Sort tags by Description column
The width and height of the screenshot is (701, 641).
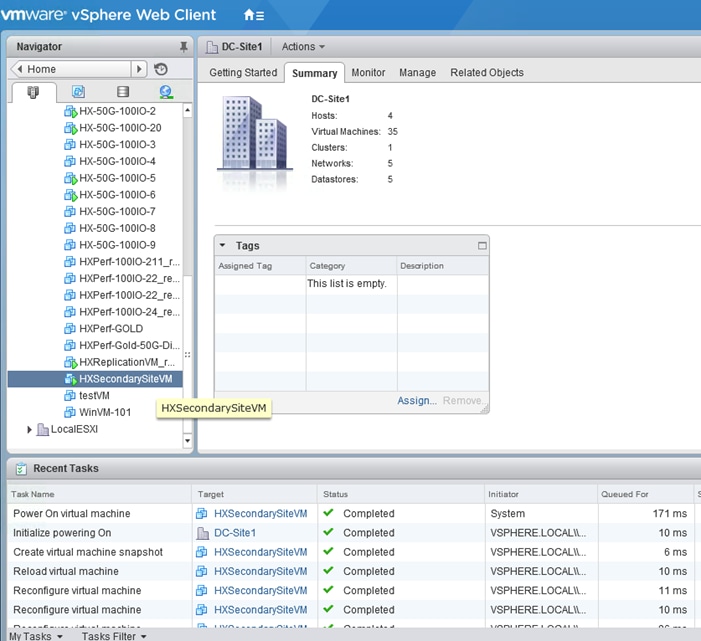[x=443, y=266]
